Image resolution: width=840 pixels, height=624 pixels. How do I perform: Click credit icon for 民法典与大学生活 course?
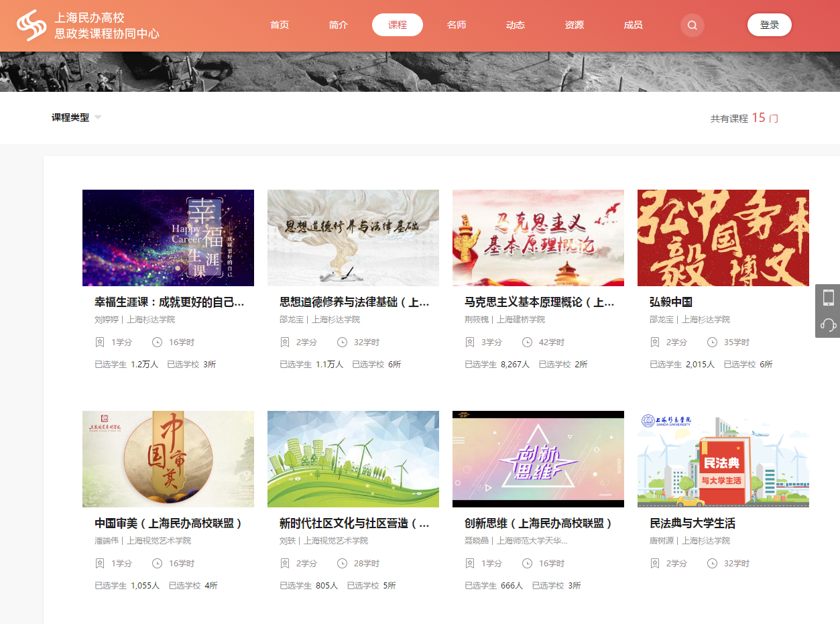[x=655, y=564]
